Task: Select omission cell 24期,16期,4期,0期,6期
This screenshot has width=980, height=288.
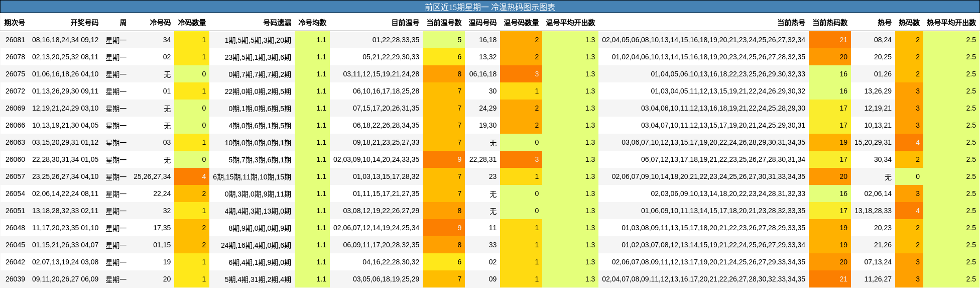Action: click(x=256, y=245)
